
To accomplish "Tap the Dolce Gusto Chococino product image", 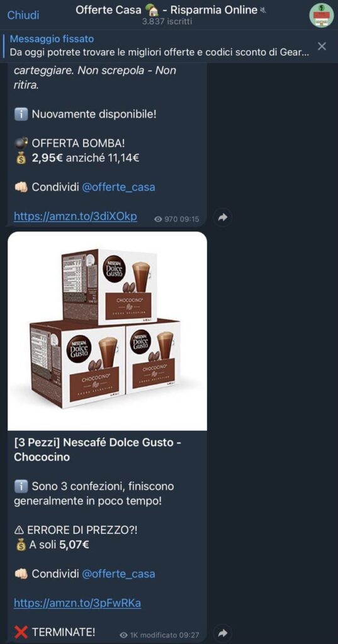I will (108, 331).
